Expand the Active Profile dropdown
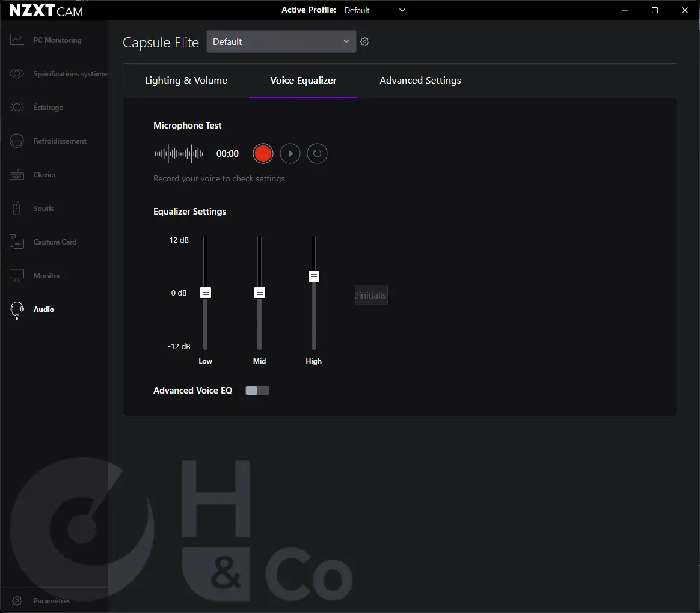 click(375, 10)
